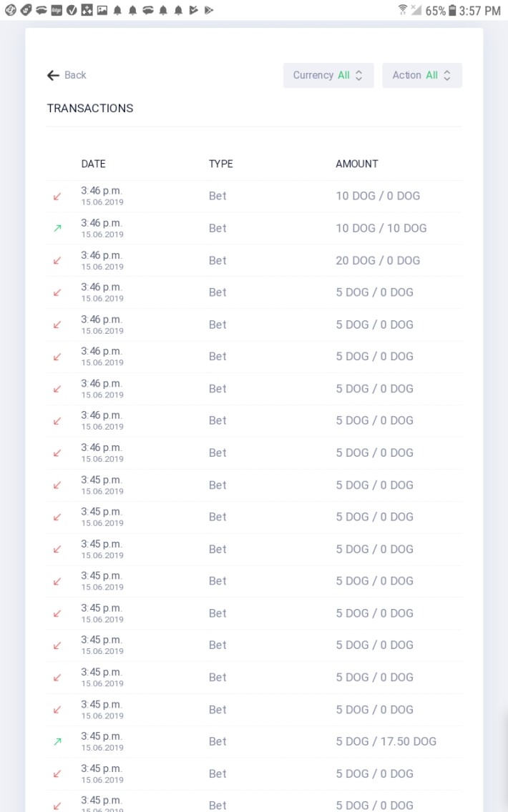The width and height of the screenshot is (508, 812).
Task: Click the AMOUNT column header
Action: tap(356, 164)
